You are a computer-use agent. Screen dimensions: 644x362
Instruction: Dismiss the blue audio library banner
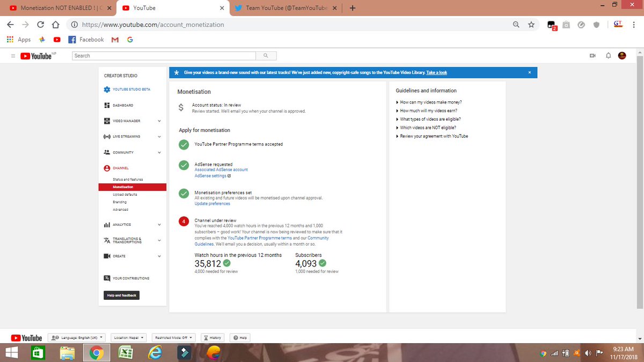(529, 72)
